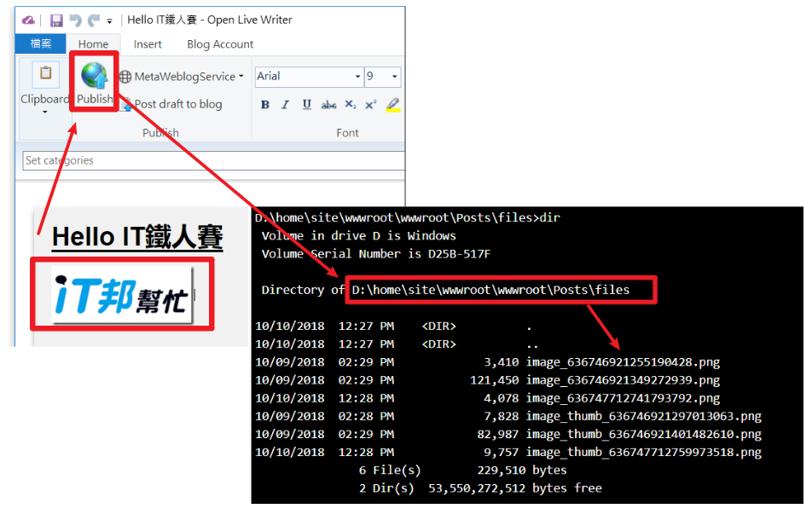Switch to the Home ribbon tab
812x520 pixels.
click(x=93, y=44)
